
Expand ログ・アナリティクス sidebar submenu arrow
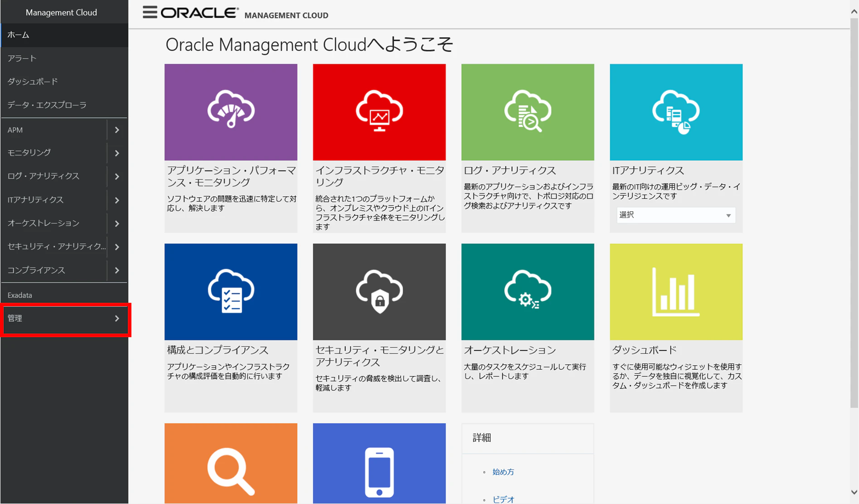click(x=117, y=176)
